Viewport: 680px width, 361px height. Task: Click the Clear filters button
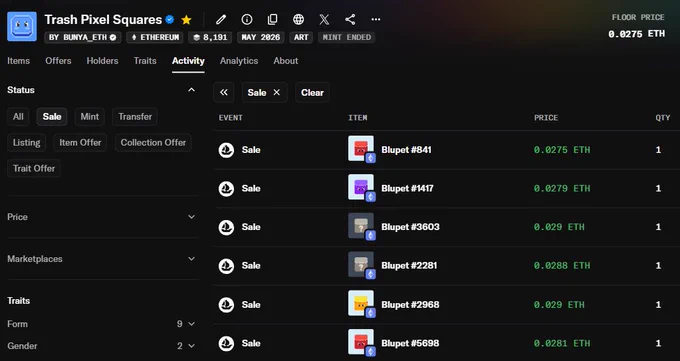click(312, 92)
